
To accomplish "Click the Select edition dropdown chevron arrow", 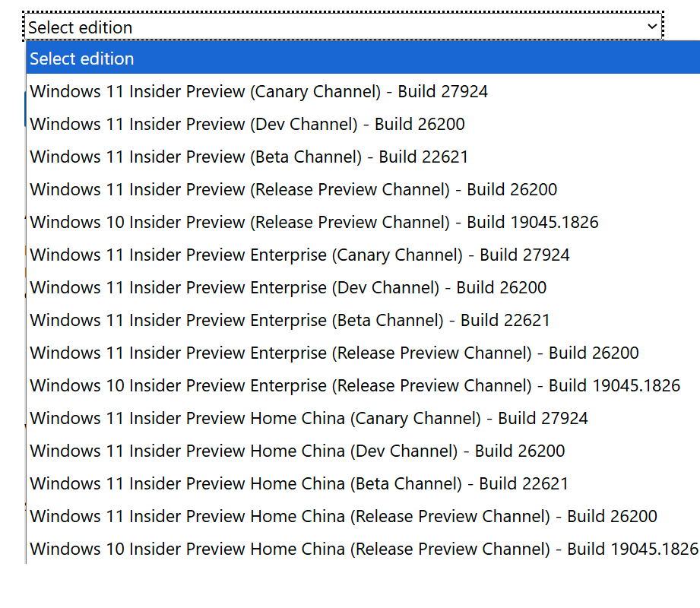I will coord(651,27).
